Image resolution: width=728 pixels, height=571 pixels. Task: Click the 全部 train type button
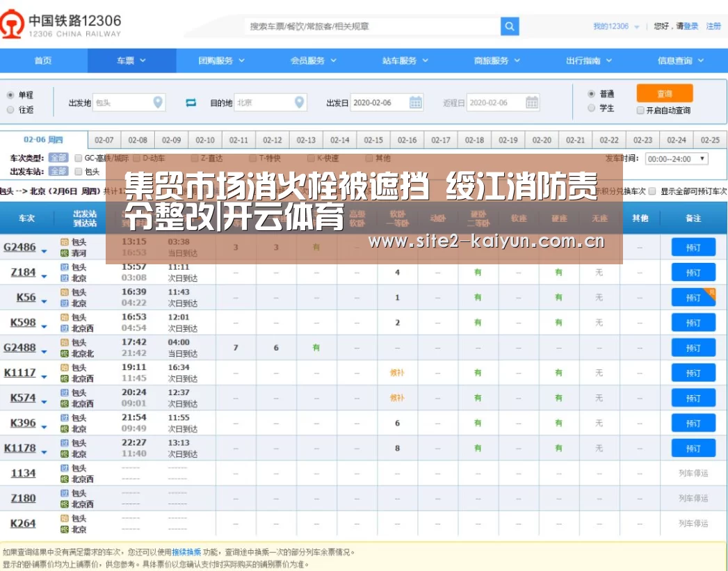coord(58,159)
